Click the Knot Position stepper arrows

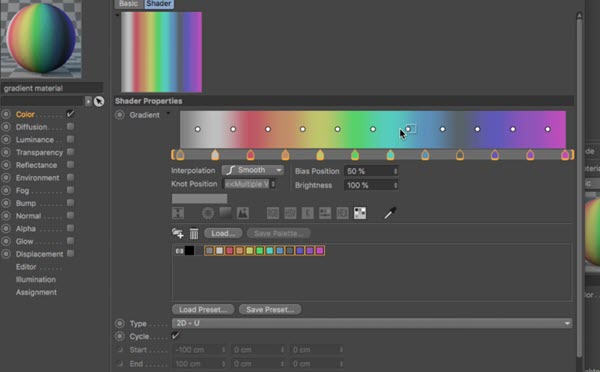tap(273, 184)
